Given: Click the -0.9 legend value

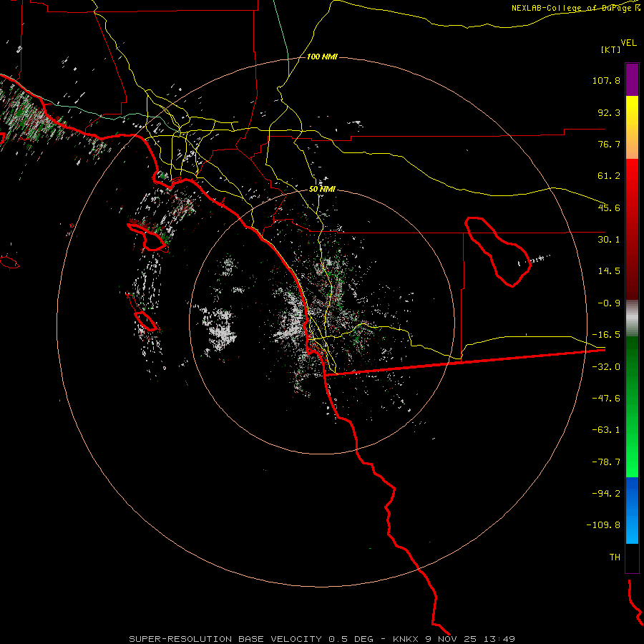Looking at the screenshot, I should (x=609, y=303).
